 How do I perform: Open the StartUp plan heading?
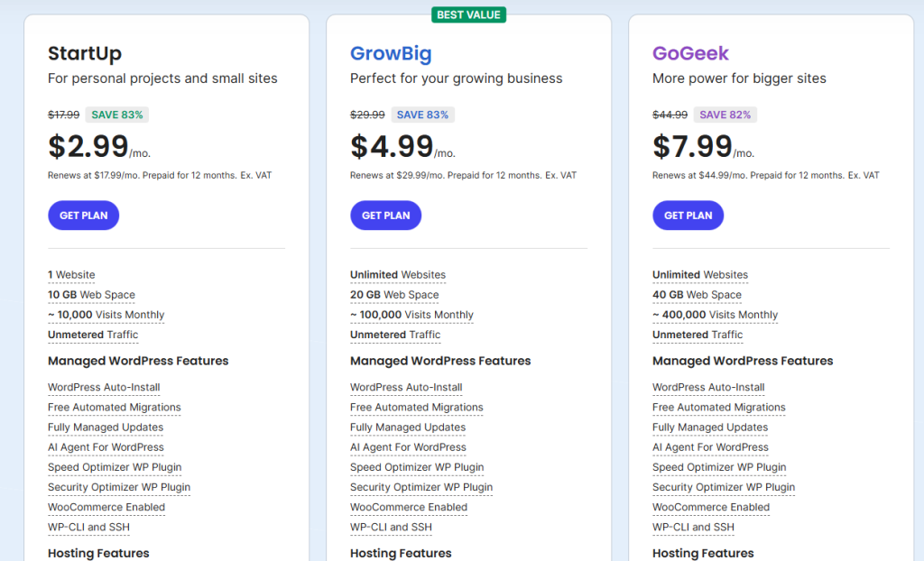[x=85, y=53]
